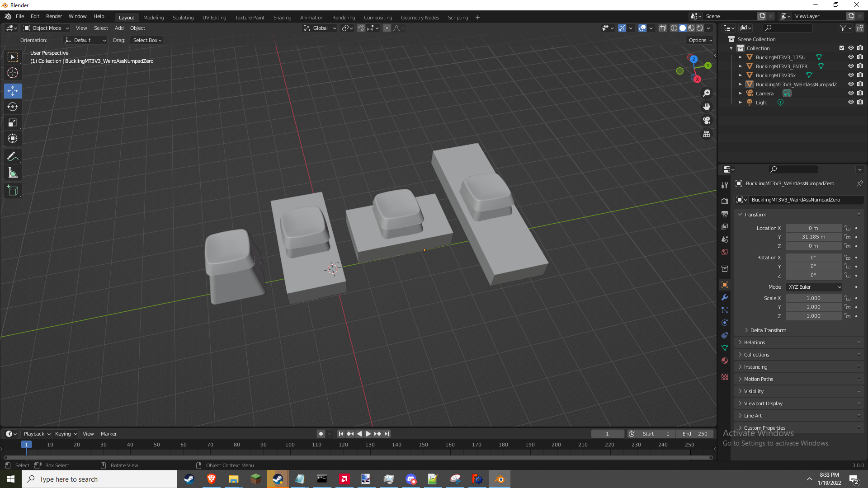Toggle Light object visibility eye
This screenshot has height=488, width=868.
tap(850, 103)
